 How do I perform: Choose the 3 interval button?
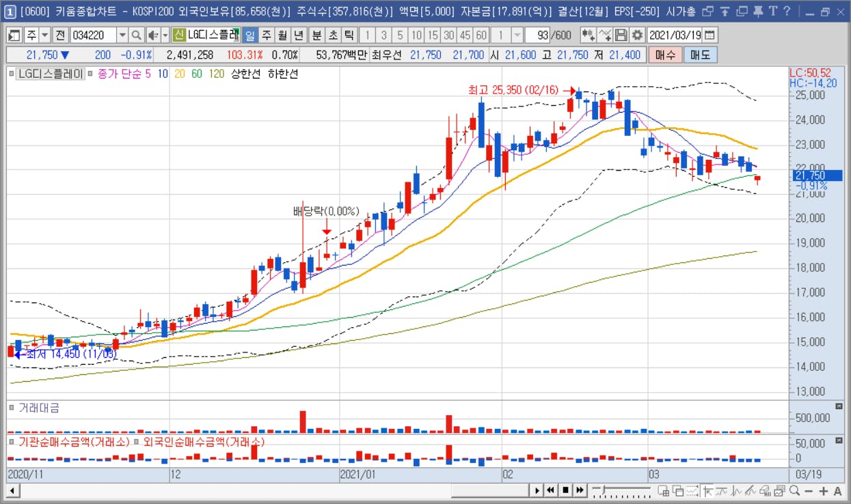(x=383, y=35)
